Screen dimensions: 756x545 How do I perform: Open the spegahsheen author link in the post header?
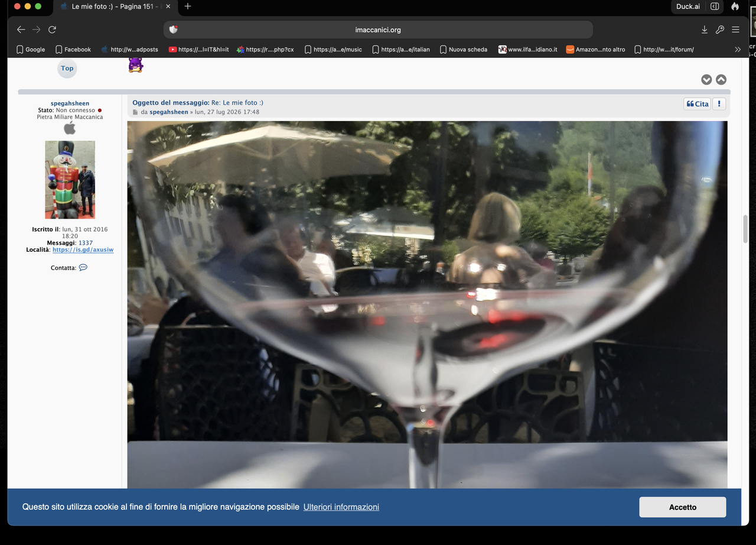point(169,112)
